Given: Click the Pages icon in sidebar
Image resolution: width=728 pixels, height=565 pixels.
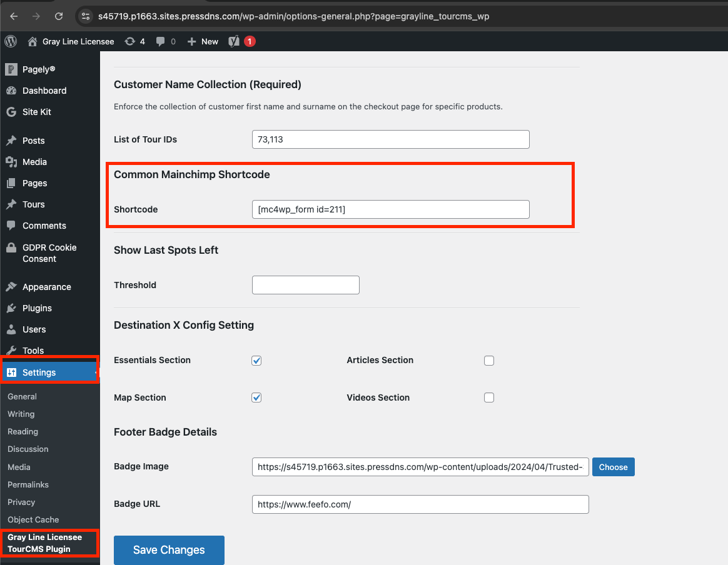Looking at the screenshot, I should point(11,183).
